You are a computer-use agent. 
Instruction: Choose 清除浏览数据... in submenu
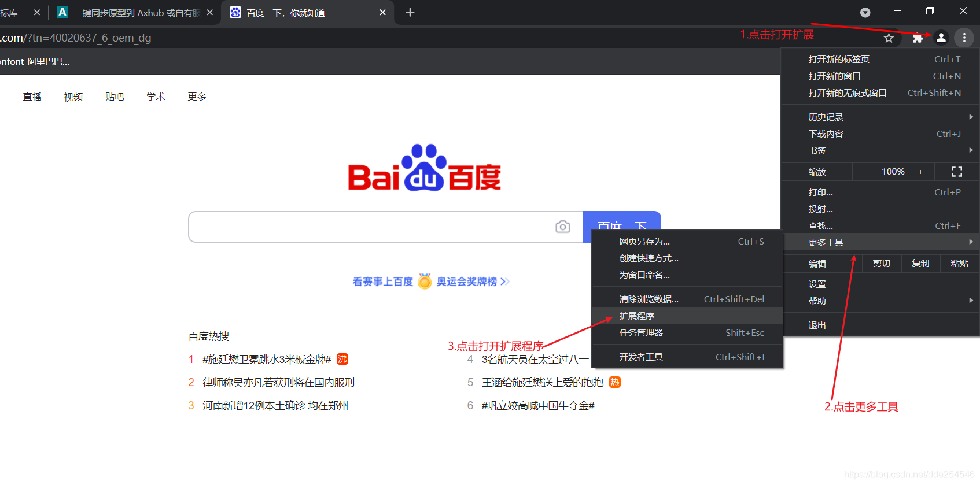click(x=687, y=299)
